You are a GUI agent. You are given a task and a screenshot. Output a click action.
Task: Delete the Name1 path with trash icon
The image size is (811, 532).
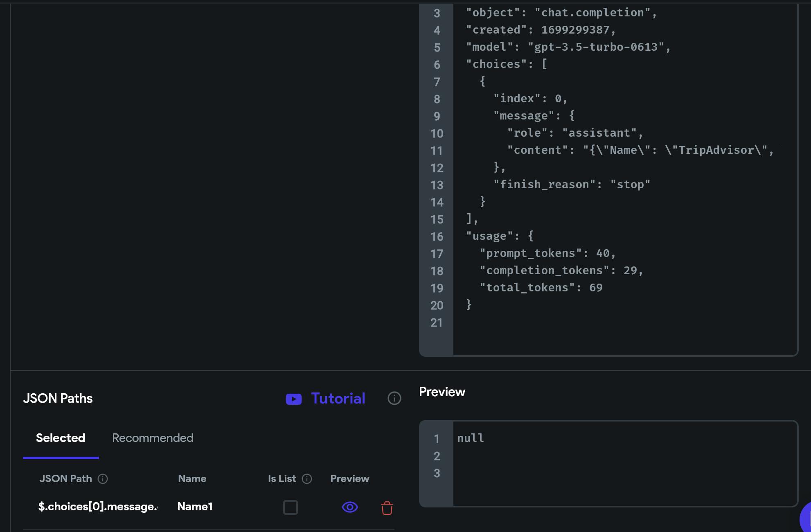click(x=387, y=508)
